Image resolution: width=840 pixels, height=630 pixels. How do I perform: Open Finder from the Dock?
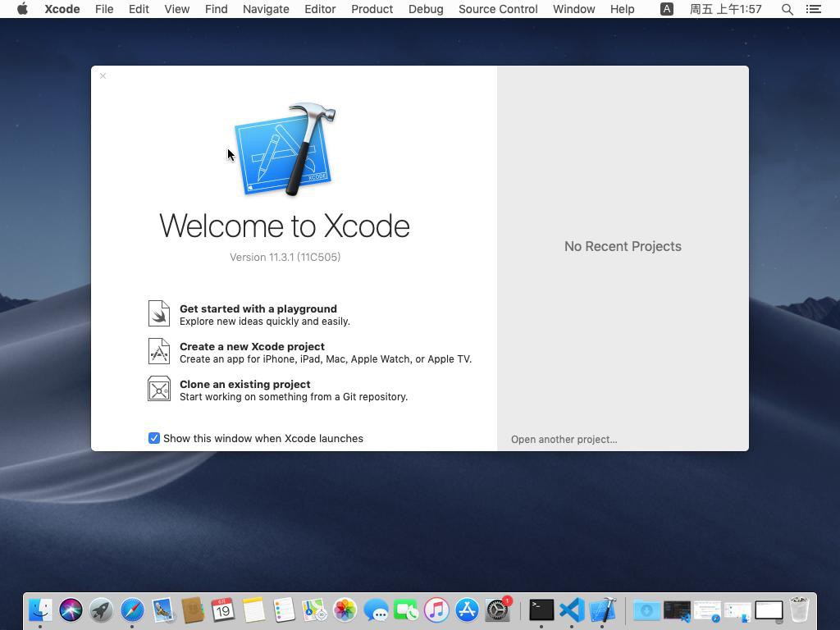[40, 609]
